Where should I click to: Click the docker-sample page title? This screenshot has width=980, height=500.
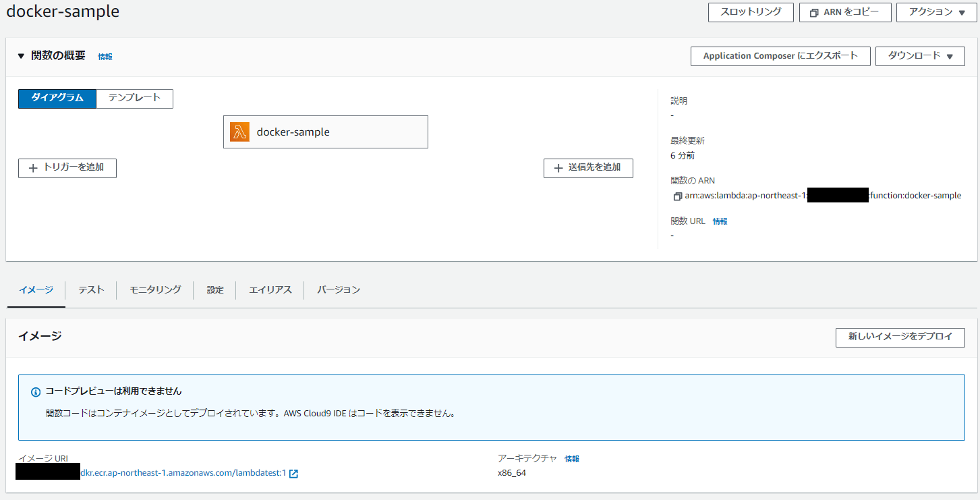[x=63, y=11]
